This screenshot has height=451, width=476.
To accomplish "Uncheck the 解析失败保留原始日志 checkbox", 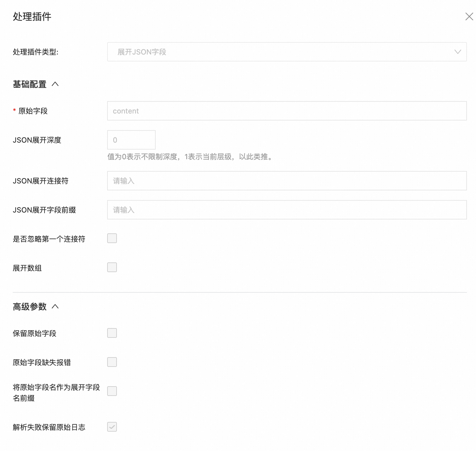I will [x=112, y=427].
